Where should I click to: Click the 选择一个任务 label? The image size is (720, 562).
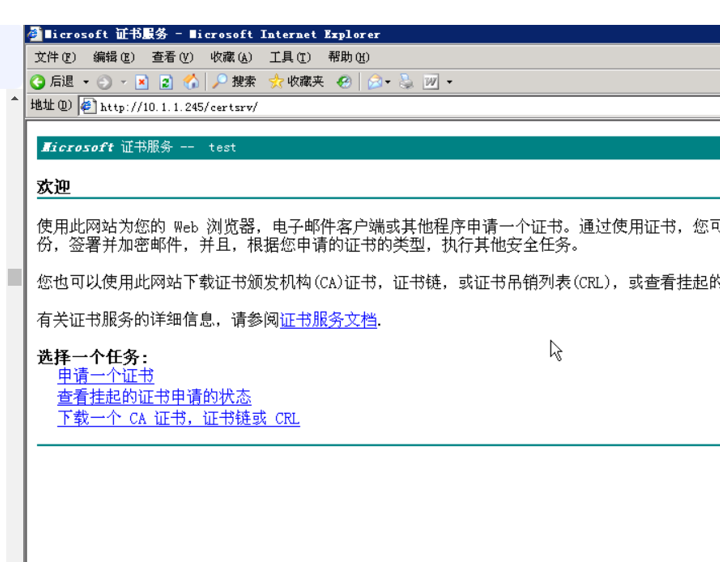click(92, 357)
